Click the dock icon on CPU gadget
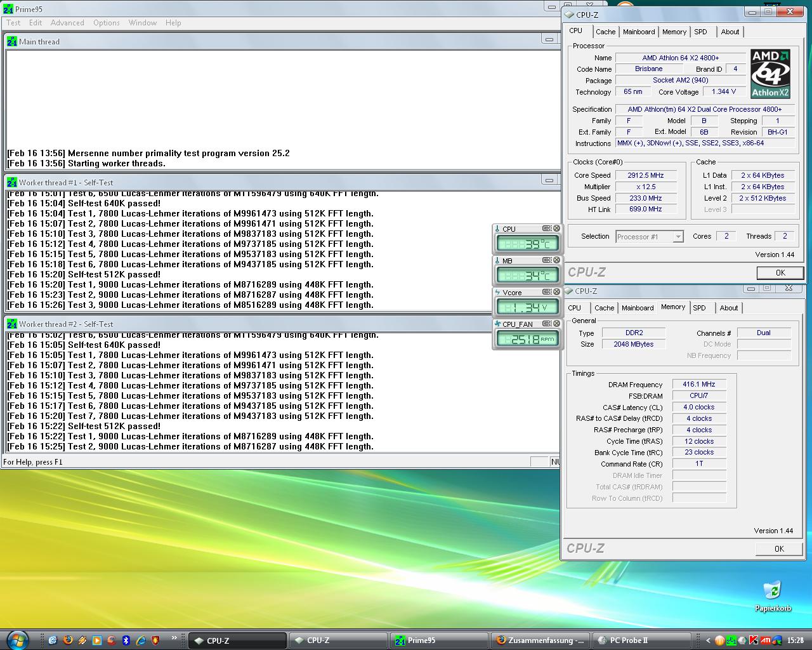 547,229
